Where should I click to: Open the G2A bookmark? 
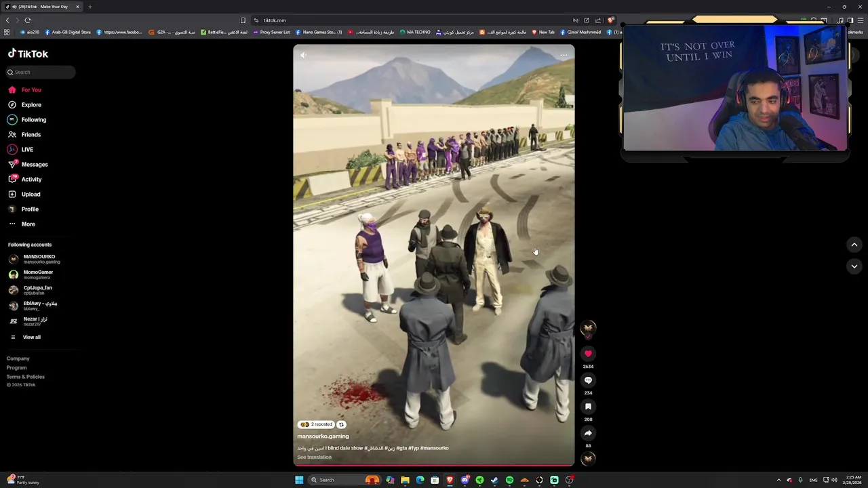[172, 32]
